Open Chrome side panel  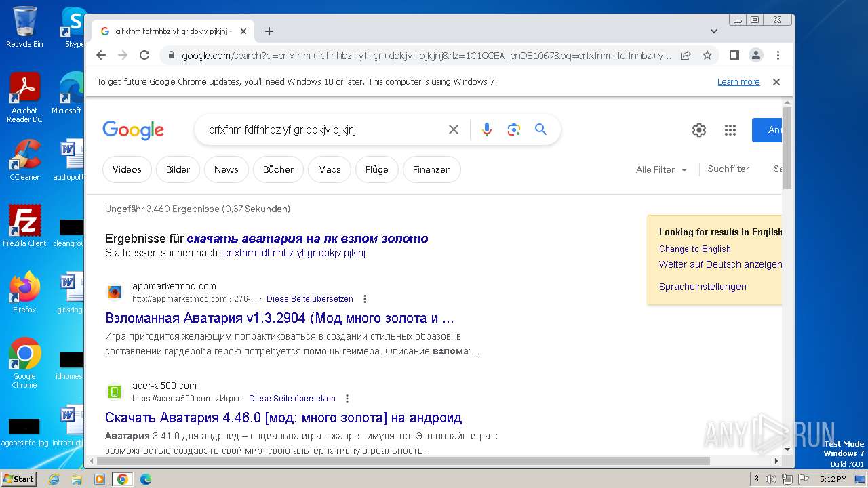pyautogui.click(x=734, y=55)
